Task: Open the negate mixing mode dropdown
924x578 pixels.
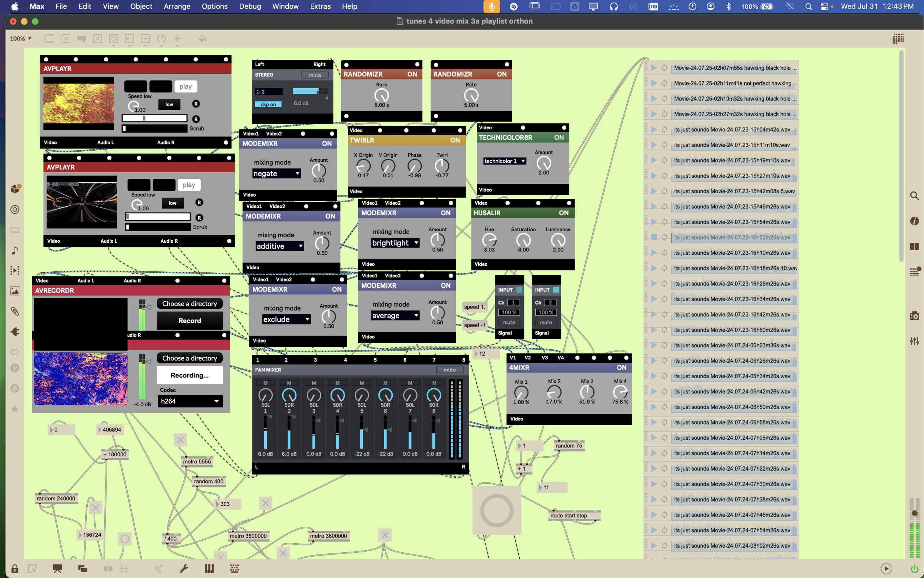Action: click(276, 173)
